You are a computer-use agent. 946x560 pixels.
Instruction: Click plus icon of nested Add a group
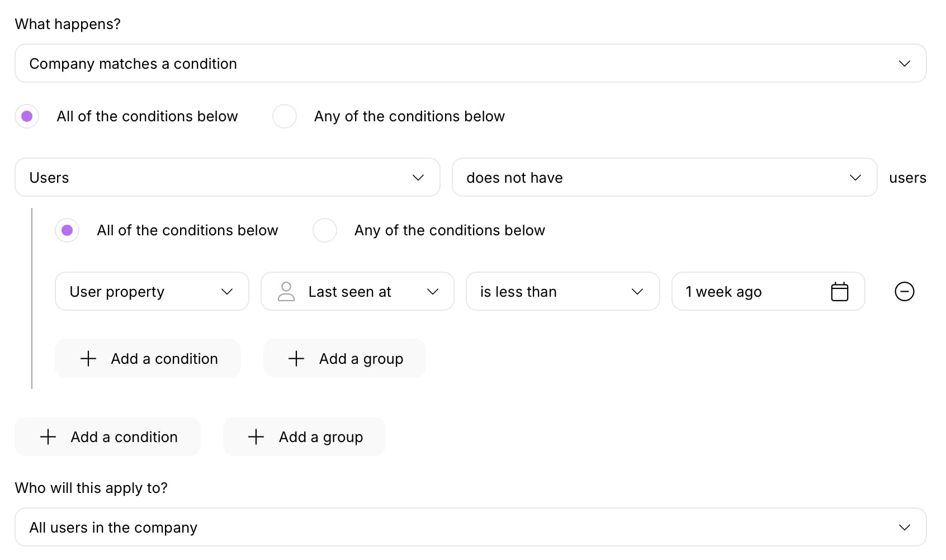(296, 359)
